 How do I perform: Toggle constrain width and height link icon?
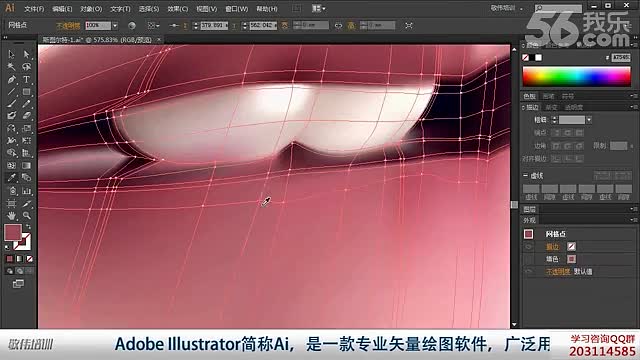click(338, 26)
